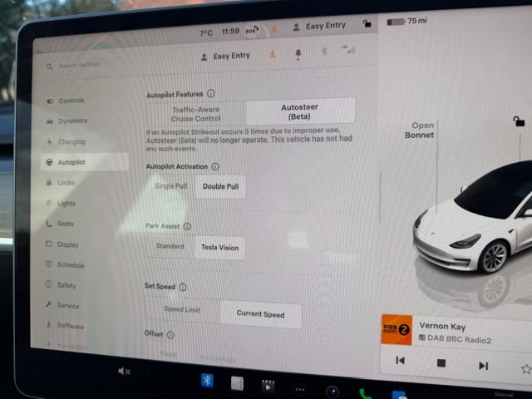Set speed to Current Speed
This screenshot has width=532, height=399.
click(x=260, y=314)
